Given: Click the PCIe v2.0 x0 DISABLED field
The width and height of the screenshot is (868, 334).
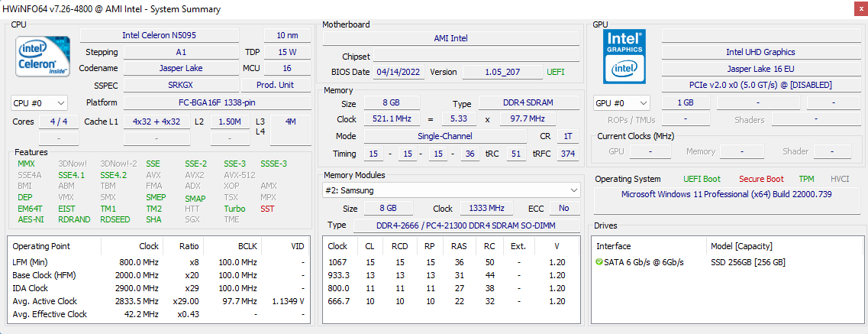Looking at the screenshot, I should pyautogui.click(x=760, y=86).
